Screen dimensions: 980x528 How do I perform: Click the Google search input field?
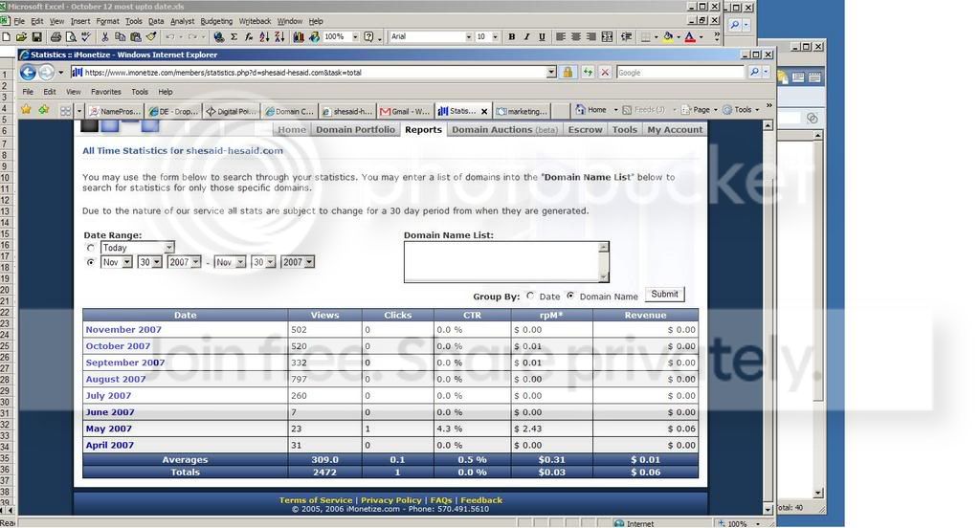click(680, 73)
